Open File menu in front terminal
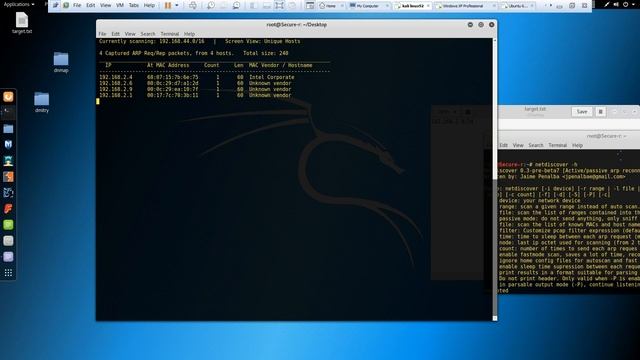The height and width of the screenshot is (360, 640). pos(102,34)
